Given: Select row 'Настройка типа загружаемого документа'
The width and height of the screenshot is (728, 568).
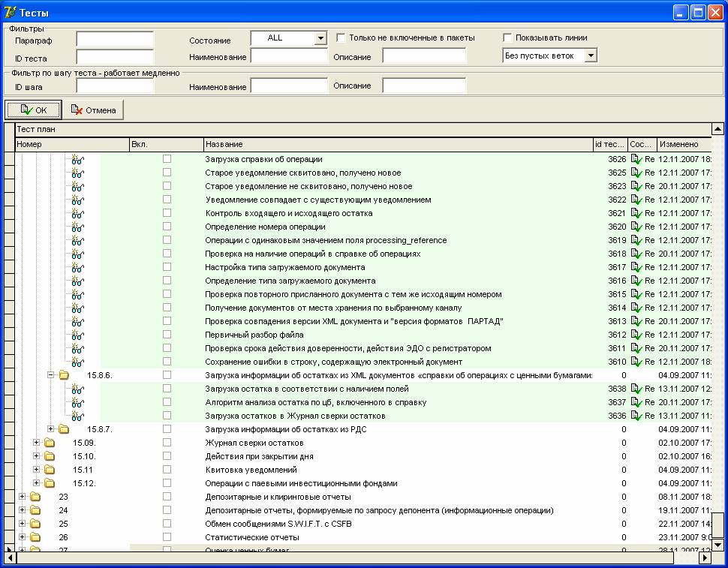Looking at the screenshot, I should 363,267.
